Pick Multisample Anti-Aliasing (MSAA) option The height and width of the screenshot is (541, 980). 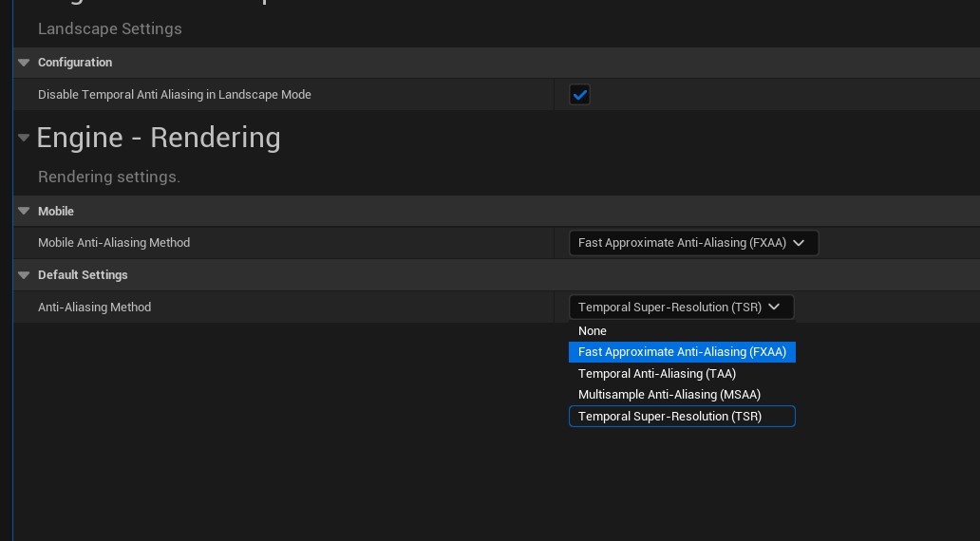(x=682, y=395)
